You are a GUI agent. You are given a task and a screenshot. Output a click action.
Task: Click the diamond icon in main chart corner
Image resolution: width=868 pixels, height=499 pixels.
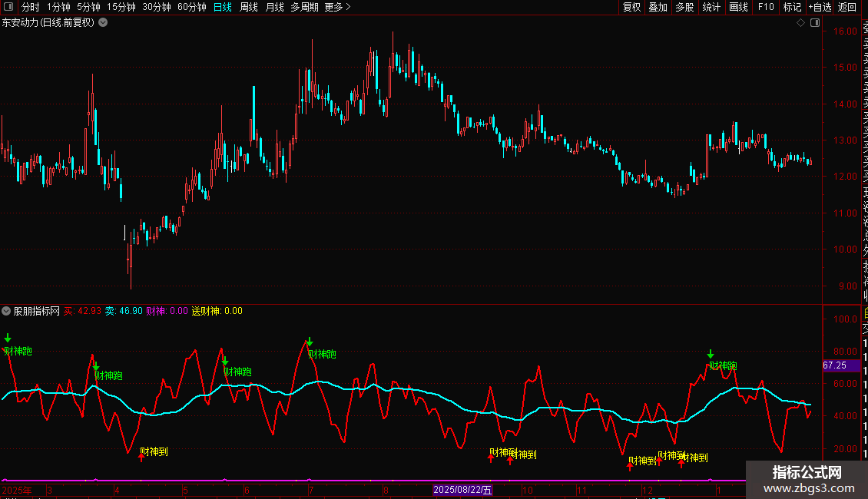pos(800,23)
